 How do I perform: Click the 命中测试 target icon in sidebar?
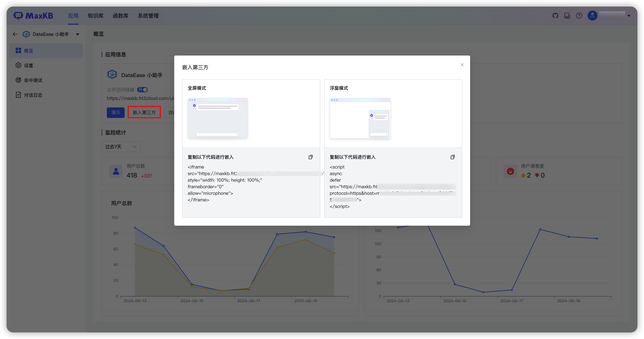[x=18, y=80]
